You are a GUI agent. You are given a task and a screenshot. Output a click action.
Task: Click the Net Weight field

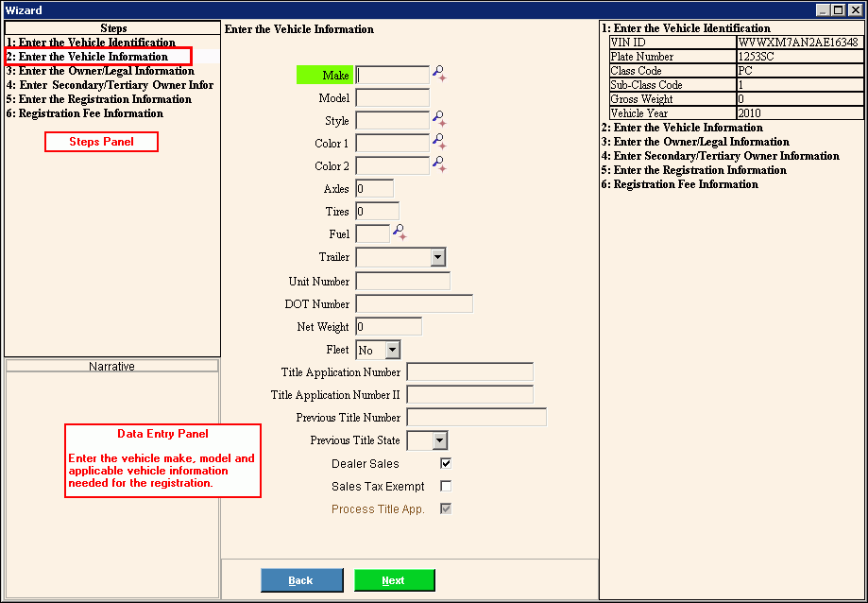(x=388, y=326)
